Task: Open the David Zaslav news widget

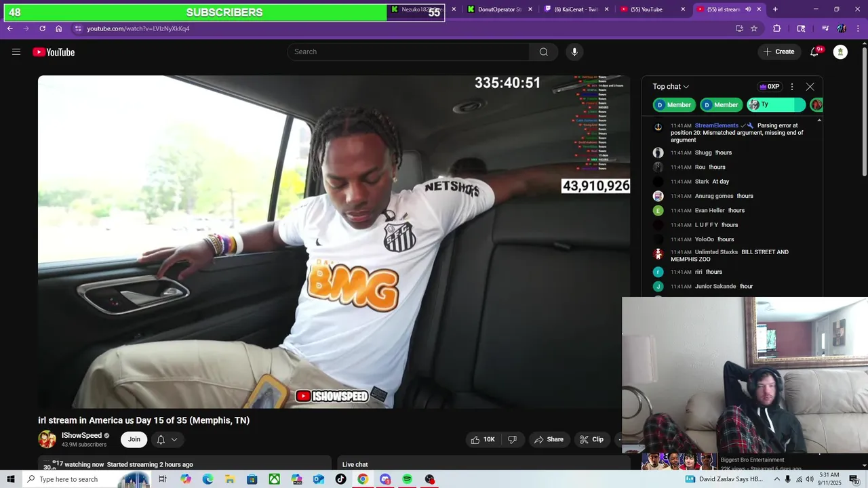Action: [x=724, y=479]
